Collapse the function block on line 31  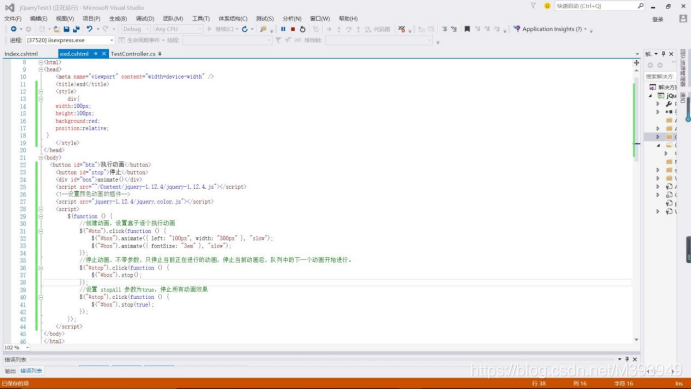click(x=40, y=231)
